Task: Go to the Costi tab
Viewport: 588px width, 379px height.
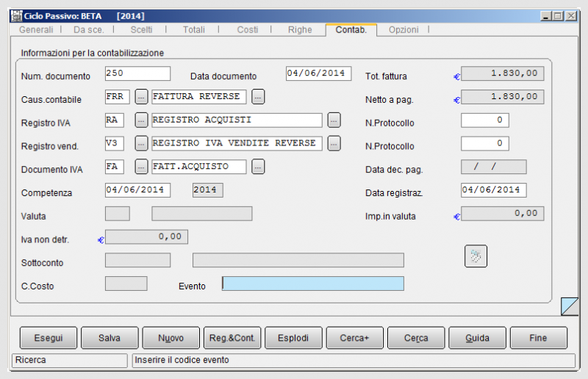Action: (247, 29)
